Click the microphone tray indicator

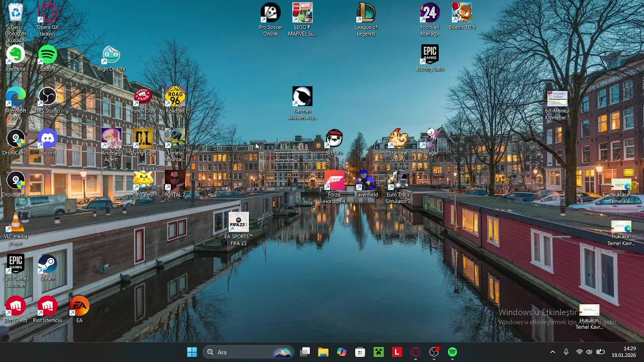click(566, 352)
